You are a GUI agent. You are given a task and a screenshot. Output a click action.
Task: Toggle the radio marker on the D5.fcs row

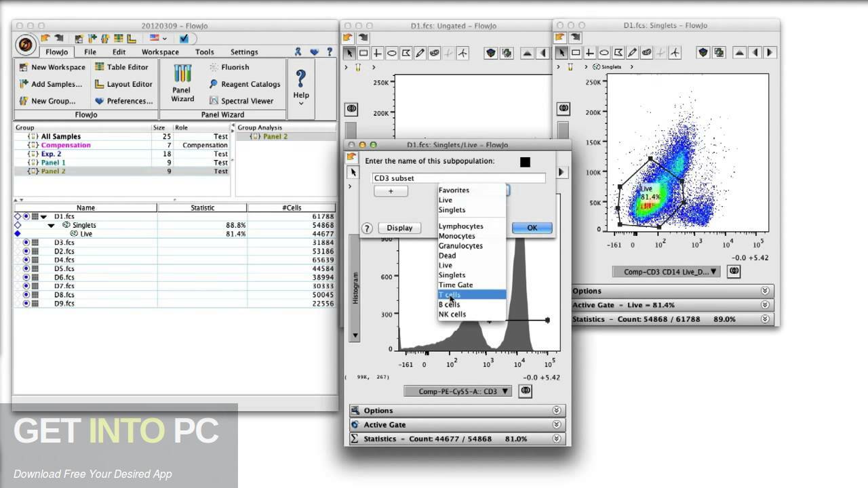[26, 269]
